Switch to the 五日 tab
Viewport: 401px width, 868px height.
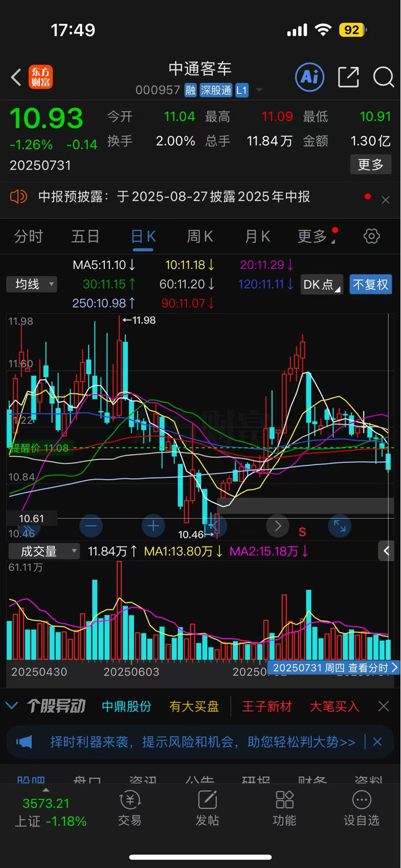(86, 237)
